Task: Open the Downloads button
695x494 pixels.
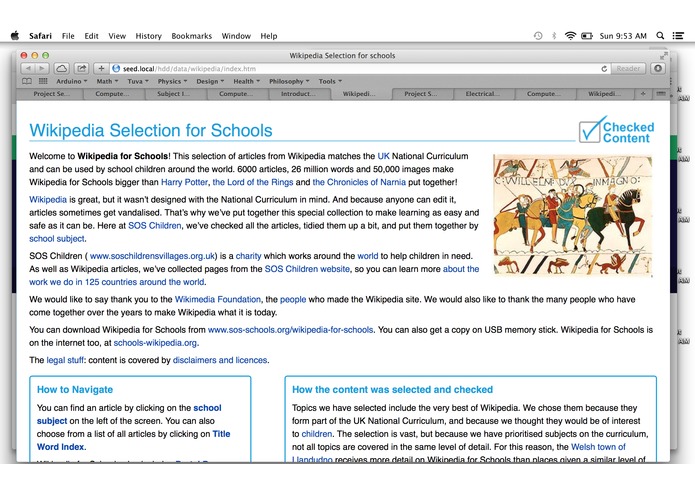Action: (658, 69)
